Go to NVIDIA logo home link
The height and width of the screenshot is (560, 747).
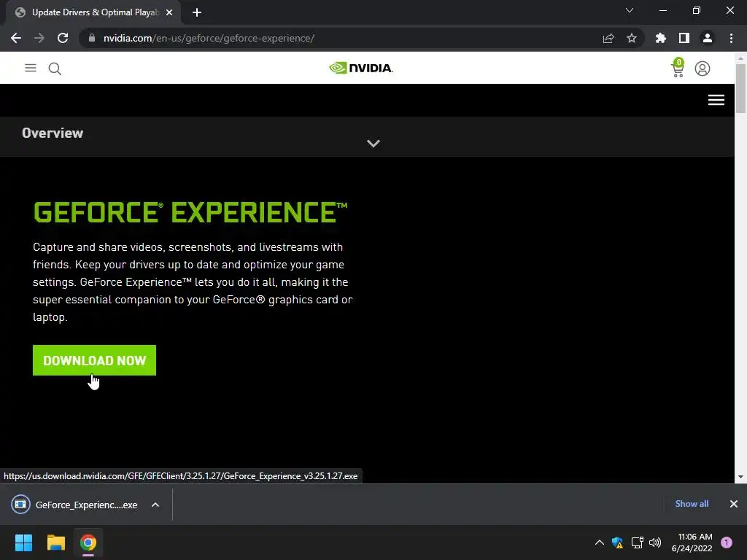pos(361,68)
